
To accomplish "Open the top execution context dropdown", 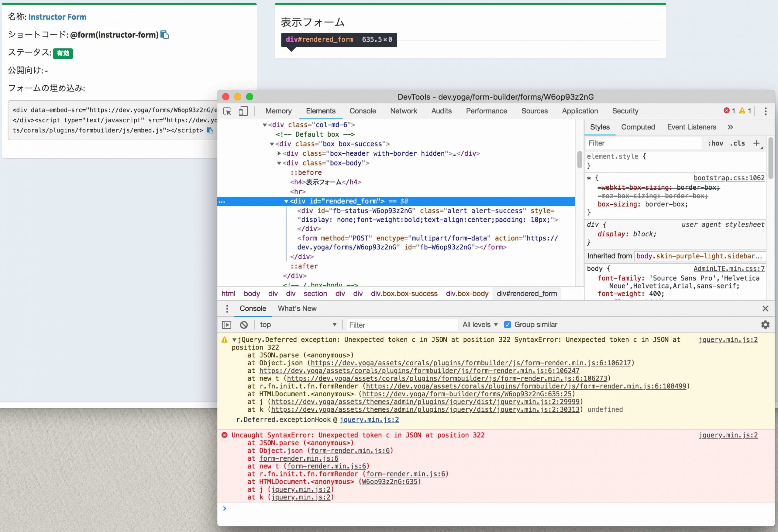I will coord(298,325).
